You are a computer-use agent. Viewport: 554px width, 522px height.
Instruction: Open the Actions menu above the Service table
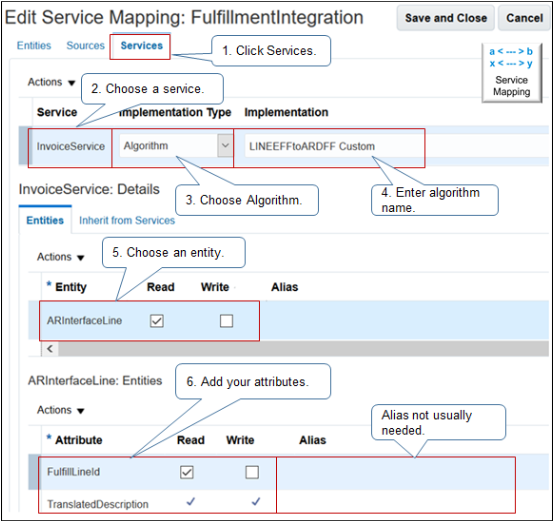(x=52, y=82)
